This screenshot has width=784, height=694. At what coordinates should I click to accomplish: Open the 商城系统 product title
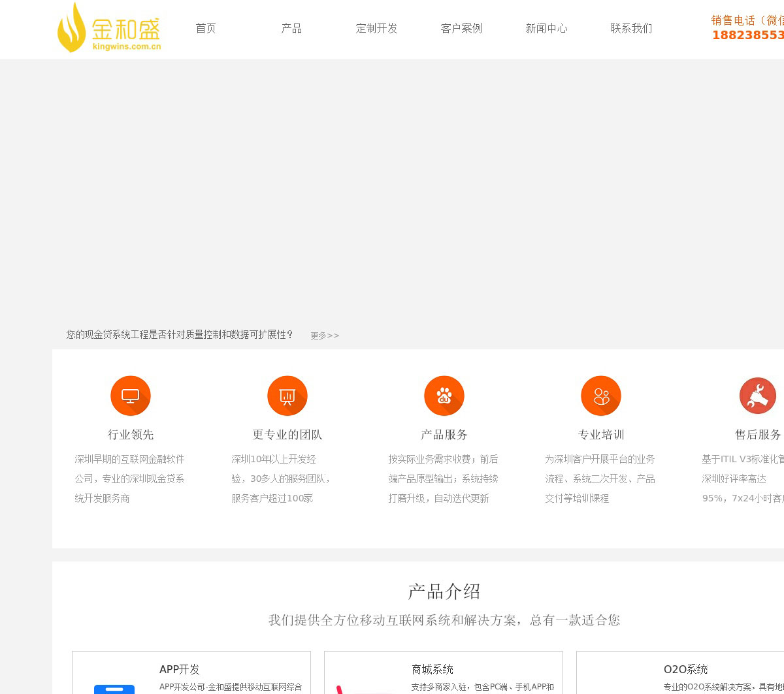[433, 669]
